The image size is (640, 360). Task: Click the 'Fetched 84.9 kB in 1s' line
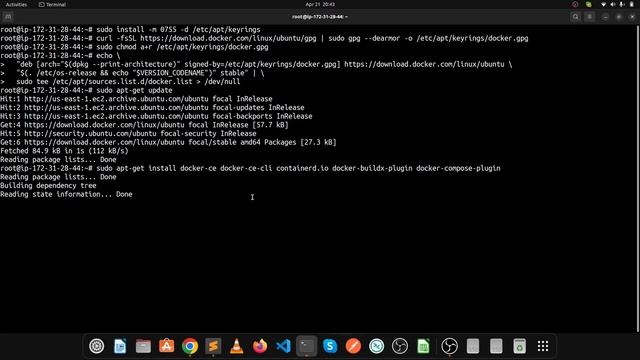[x=64, y=151]
